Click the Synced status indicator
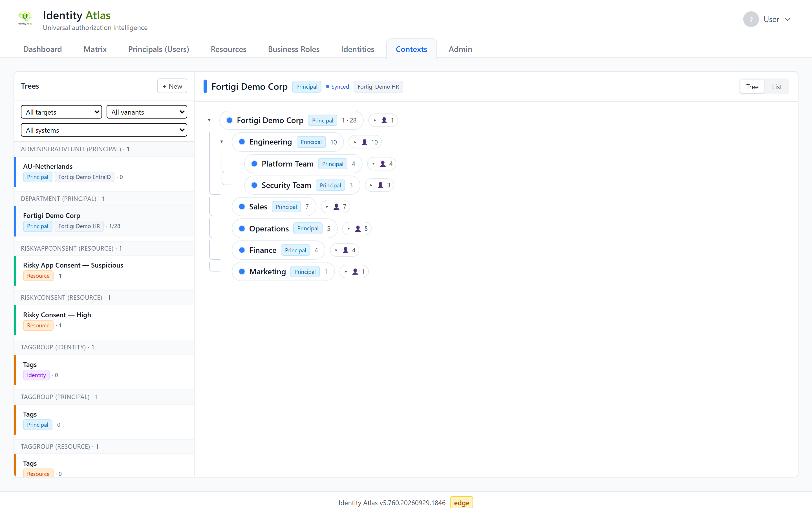Screen dimensions: 812x508 point(337,87)
